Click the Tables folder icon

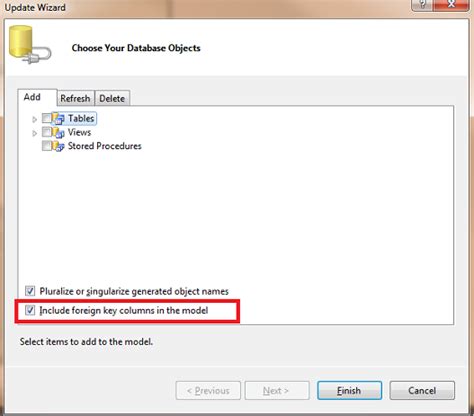58,118
